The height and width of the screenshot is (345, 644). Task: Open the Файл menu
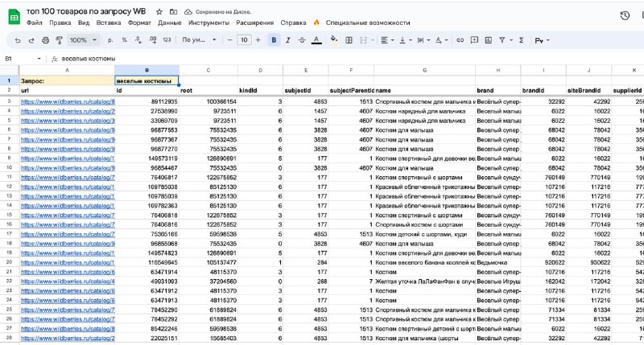pos(34,23)
